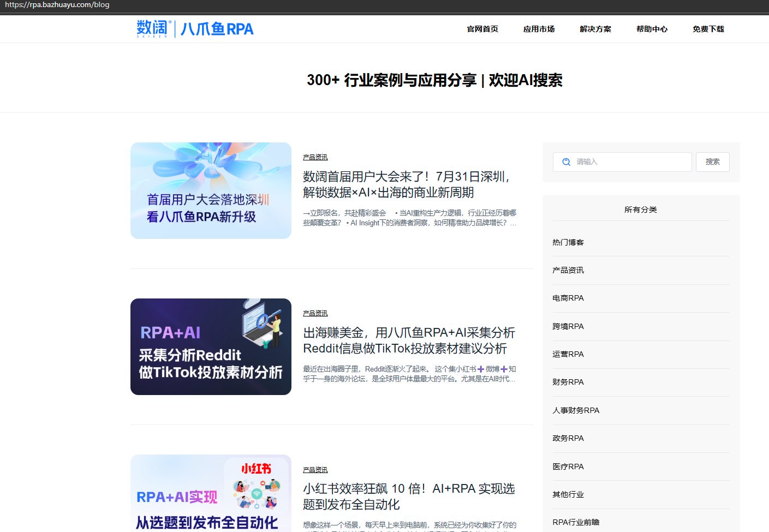Click the 数阔 八爪鱼RPA logo
The image size is (769, 532).
point(195,28)
